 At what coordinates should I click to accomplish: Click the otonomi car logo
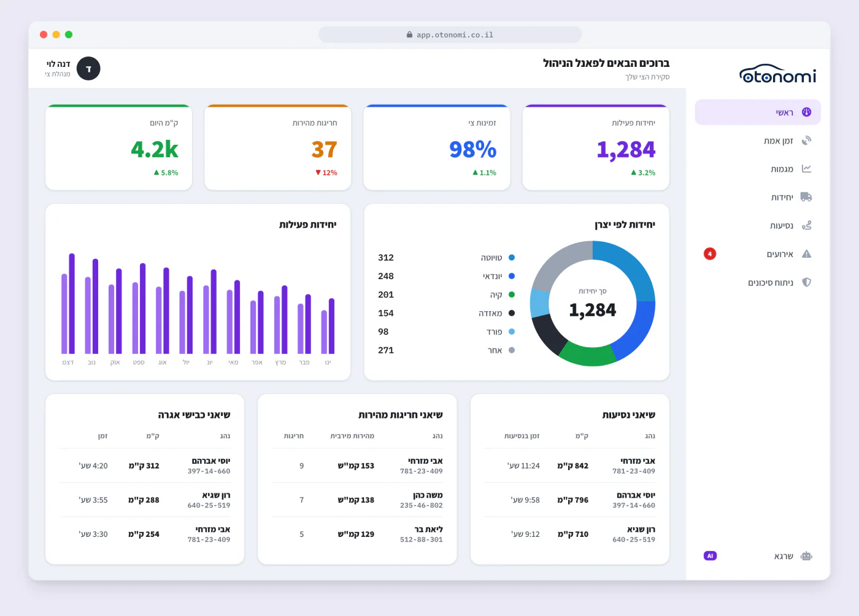coord(777,74)
